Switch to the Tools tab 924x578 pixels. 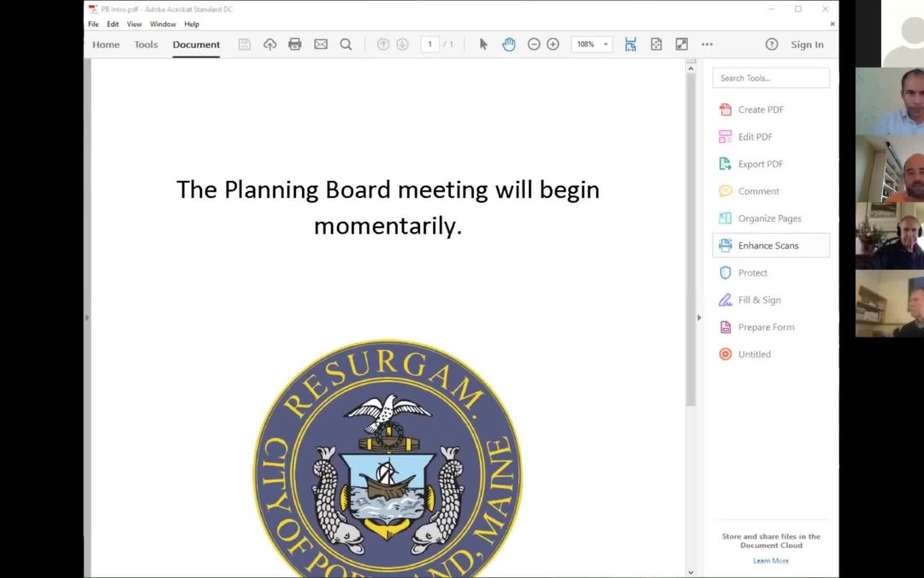(146, 45)
